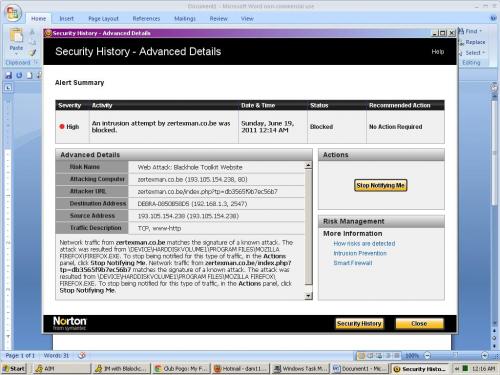
Task: Open the Hotmail taskbar item
Action: (x=240, y=369)
